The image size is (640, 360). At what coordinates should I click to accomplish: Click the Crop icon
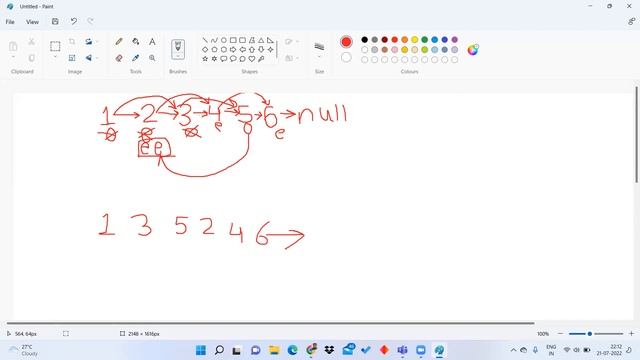click(x=72, y=42)
